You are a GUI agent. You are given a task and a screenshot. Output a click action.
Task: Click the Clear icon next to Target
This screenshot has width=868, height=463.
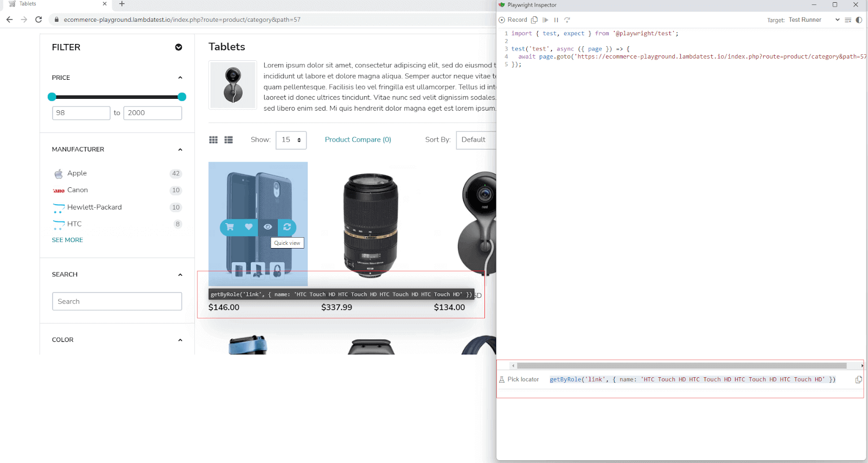848,20
